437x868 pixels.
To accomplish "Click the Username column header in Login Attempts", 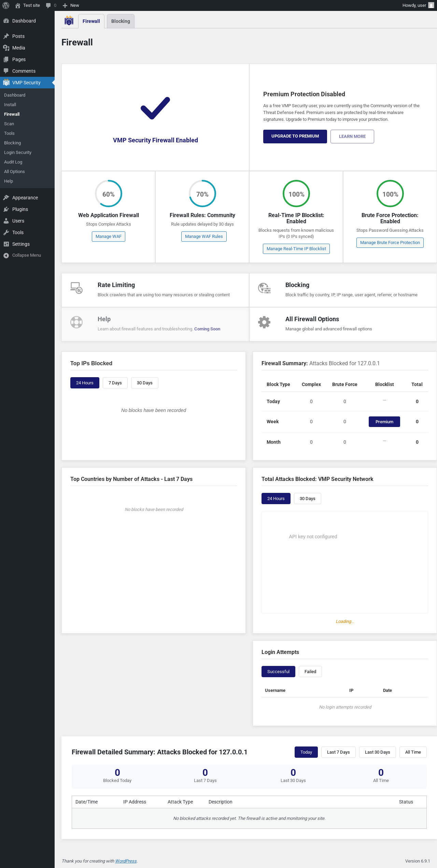I will coord(275,691).
